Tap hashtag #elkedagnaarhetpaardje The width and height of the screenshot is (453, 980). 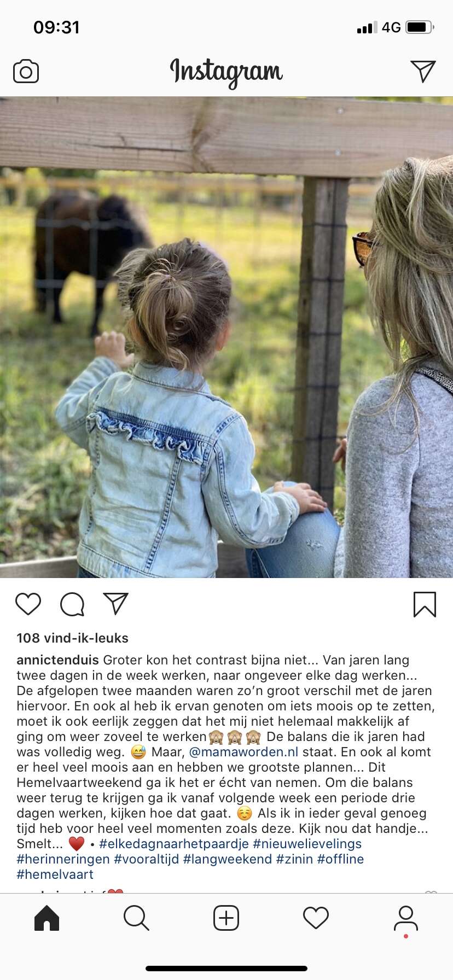(x=174, y=844)
